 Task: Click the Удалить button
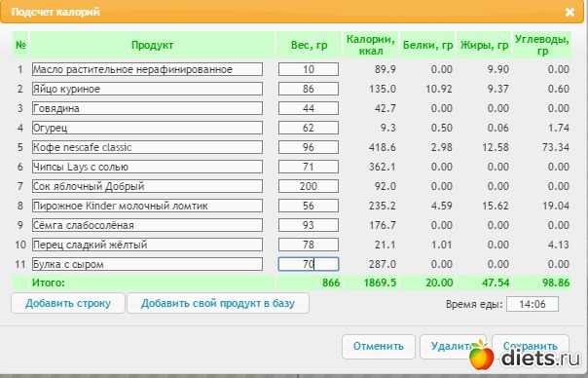tap(453, 346)
